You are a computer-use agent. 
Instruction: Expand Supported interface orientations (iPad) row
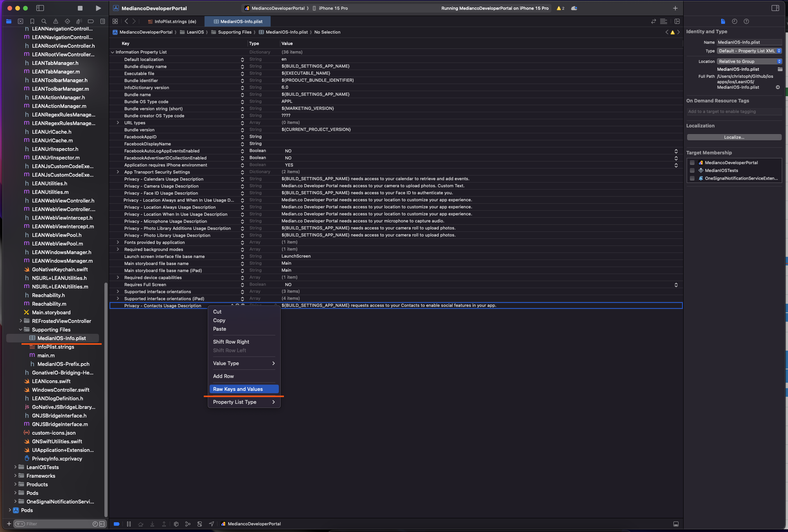[118, 299]
